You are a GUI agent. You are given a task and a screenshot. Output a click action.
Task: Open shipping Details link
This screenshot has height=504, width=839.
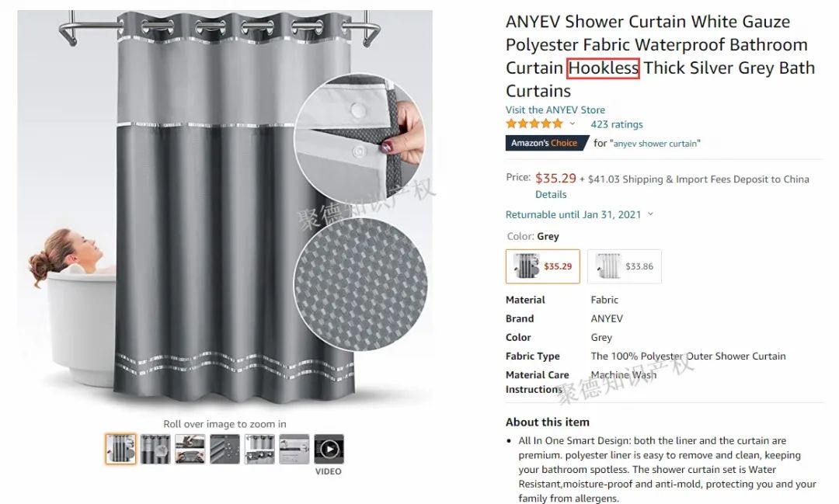[x=551, y=194]
